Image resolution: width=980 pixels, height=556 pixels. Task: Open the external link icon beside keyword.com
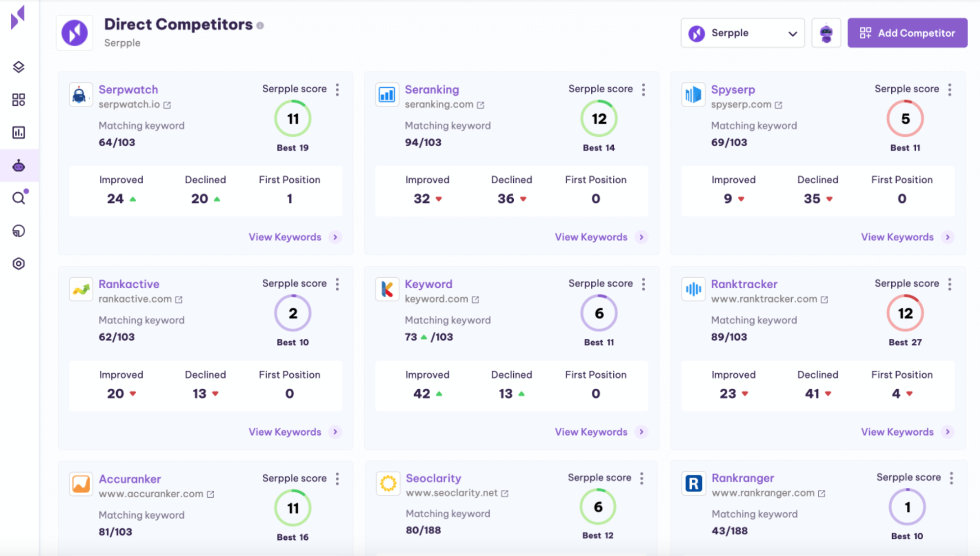pyautogui.click(x=476, y=300)
